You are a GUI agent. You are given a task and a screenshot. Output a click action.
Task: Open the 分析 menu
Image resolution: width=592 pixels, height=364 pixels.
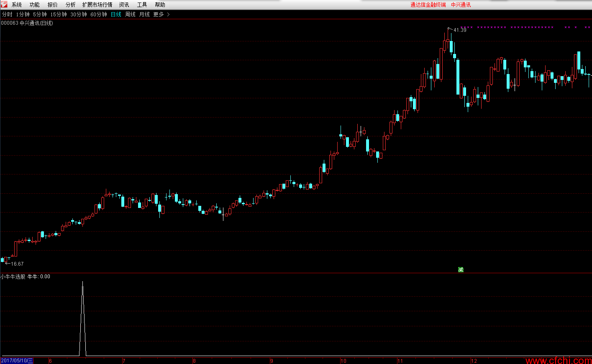coord(71,5)
